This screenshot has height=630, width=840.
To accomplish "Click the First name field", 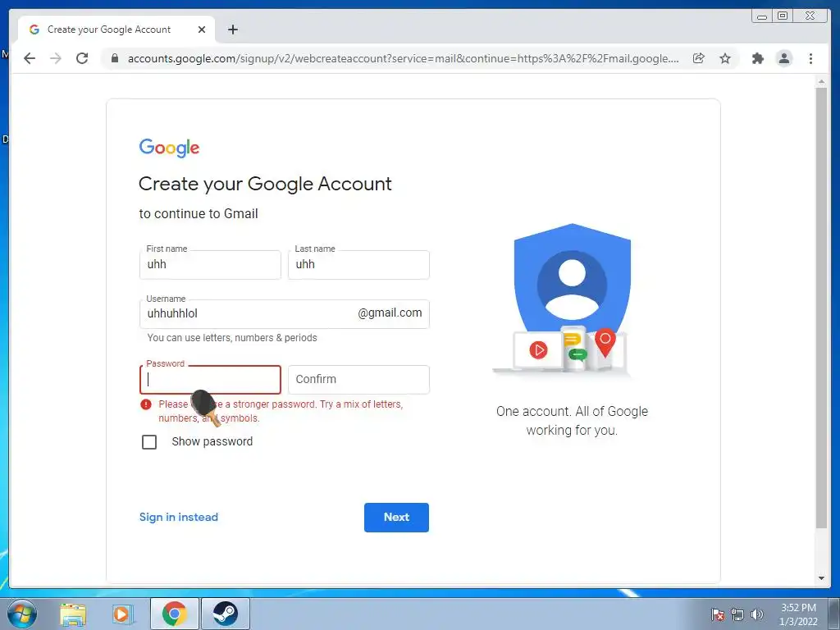I will (x=210, y=265).
